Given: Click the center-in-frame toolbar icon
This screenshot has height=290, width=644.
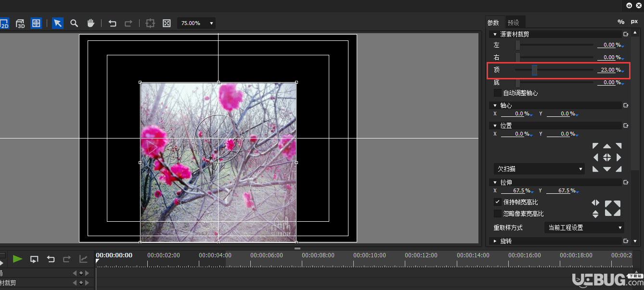Looking at the screenshot, I should pos(150,23).
